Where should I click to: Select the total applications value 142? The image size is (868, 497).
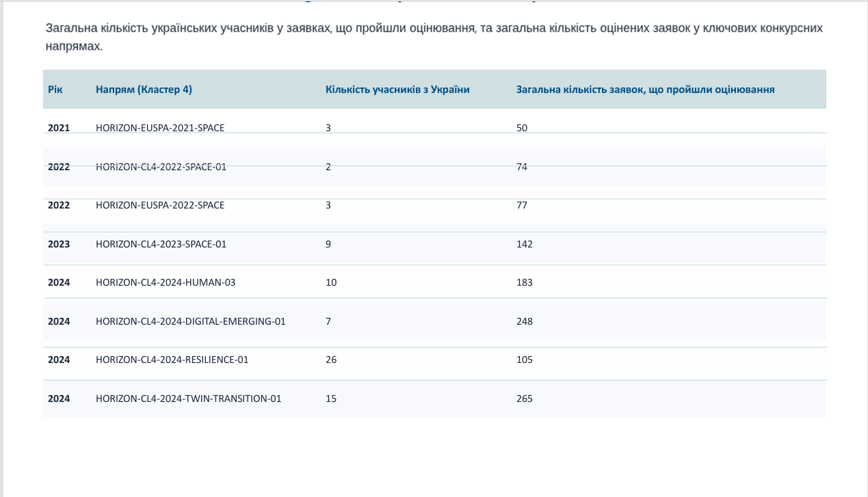coord(524,244)
